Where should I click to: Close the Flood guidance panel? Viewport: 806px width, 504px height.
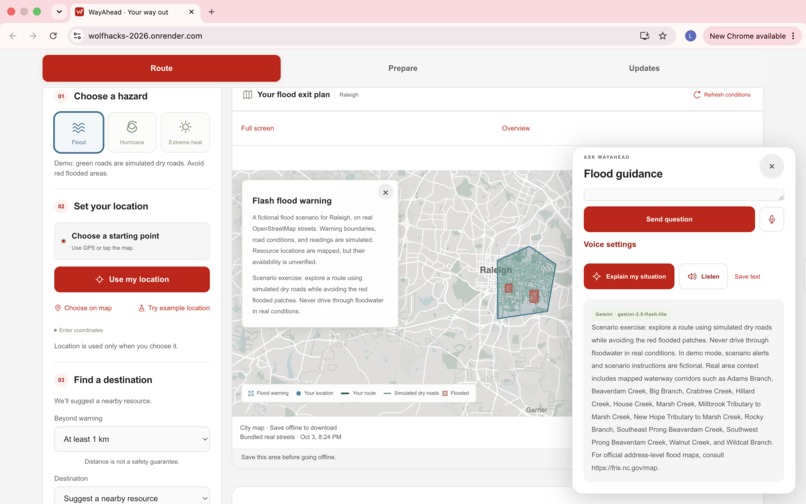pos(772,166)
